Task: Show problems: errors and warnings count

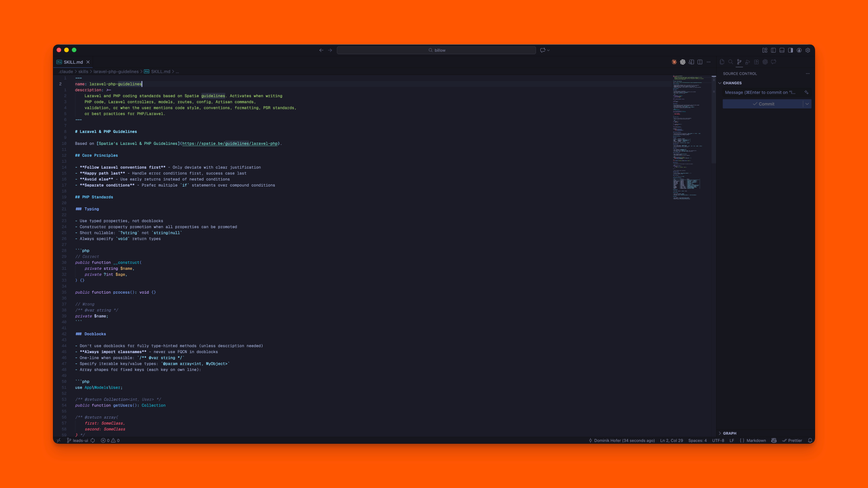Action: 110,440
